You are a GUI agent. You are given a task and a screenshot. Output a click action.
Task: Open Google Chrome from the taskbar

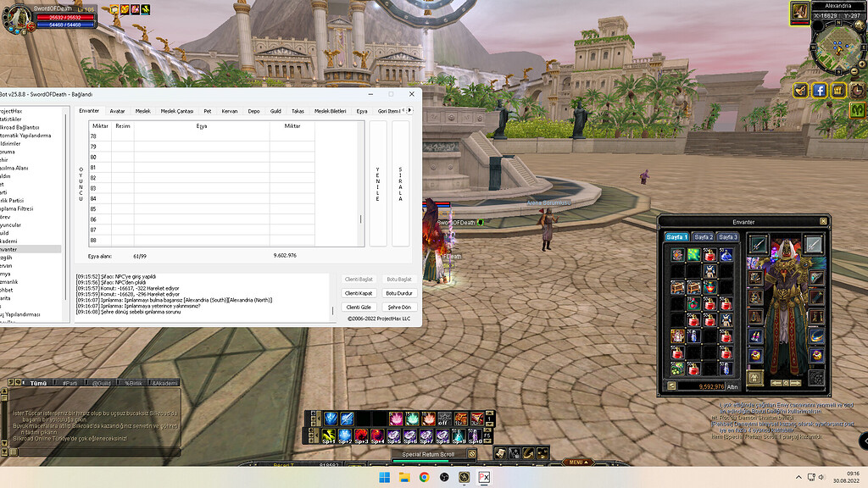click(x=424, y=477)
